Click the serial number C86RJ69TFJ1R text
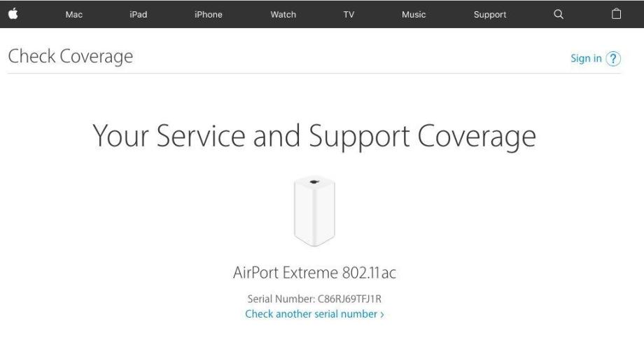The image size is (644, 340). [x=349, y=299]
